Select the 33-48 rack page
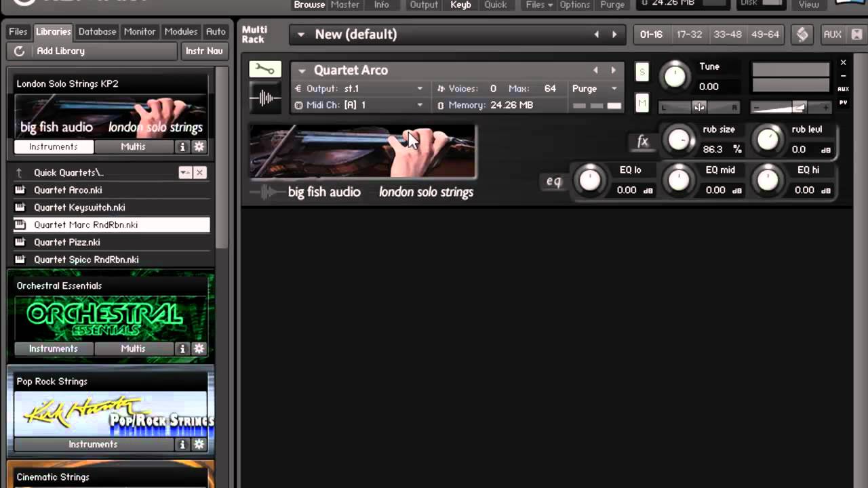 click(728, 35)
